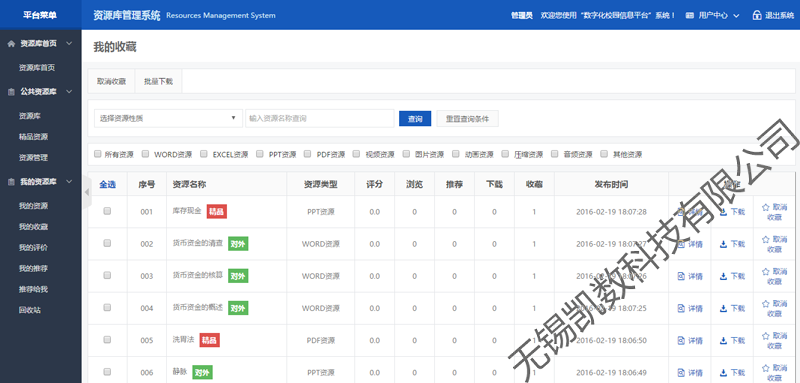Enable the PDF资源 filter checkbox
The image size is (800, 383).
tap(308, 154)
